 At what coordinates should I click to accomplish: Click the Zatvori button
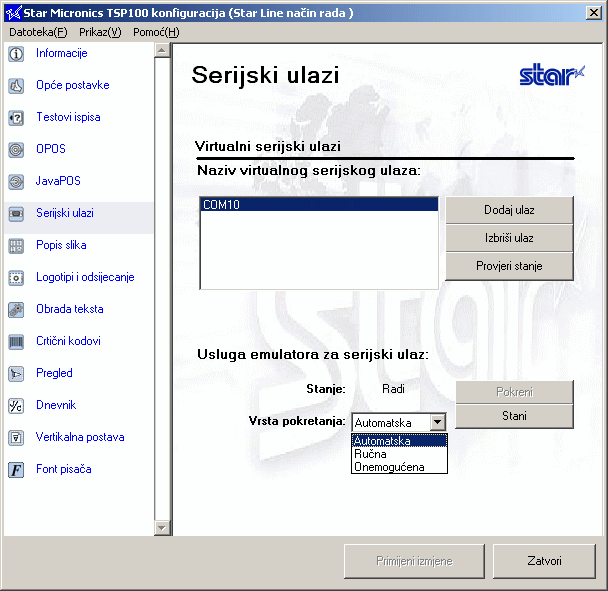pyautogui.click(x=544, y=561)
